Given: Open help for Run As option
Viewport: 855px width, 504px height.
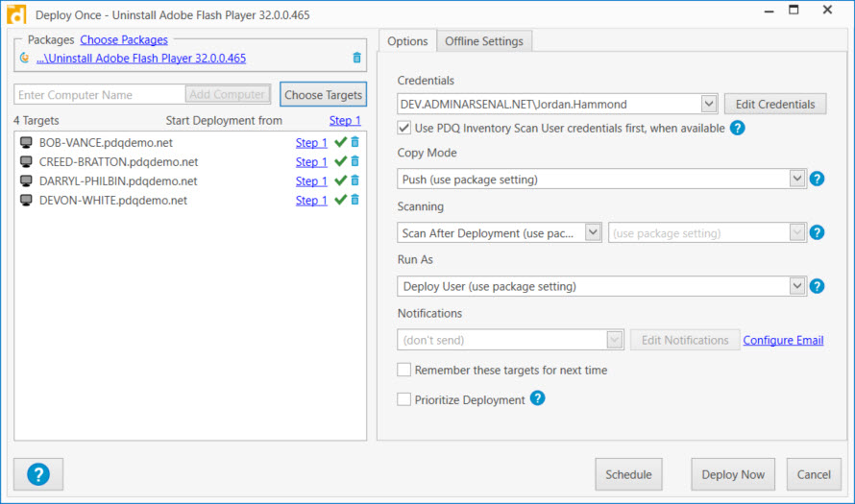Looking at the screenshot, I should point(817,286).
